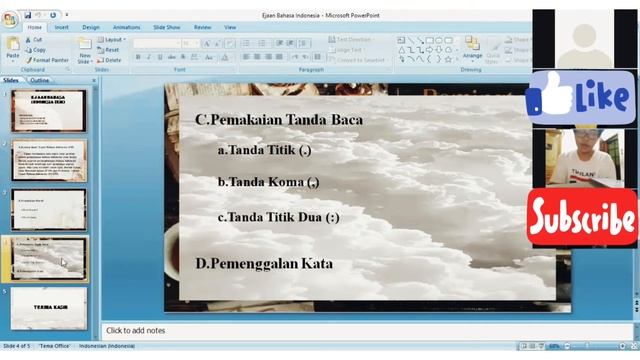Viewport: 640px width, 360px height.
Task: Increase font size with Grow Font
Action: point(207,43)
